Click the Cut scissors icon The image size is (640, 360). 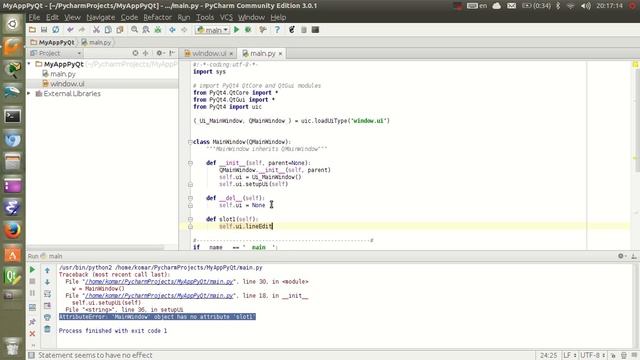[x=96, y=30]
